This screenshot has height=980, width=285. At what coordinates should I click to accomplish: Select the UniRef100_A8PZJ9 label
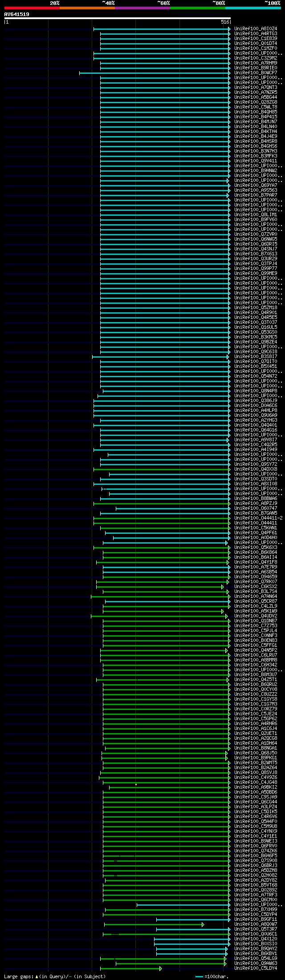(256, 503)
